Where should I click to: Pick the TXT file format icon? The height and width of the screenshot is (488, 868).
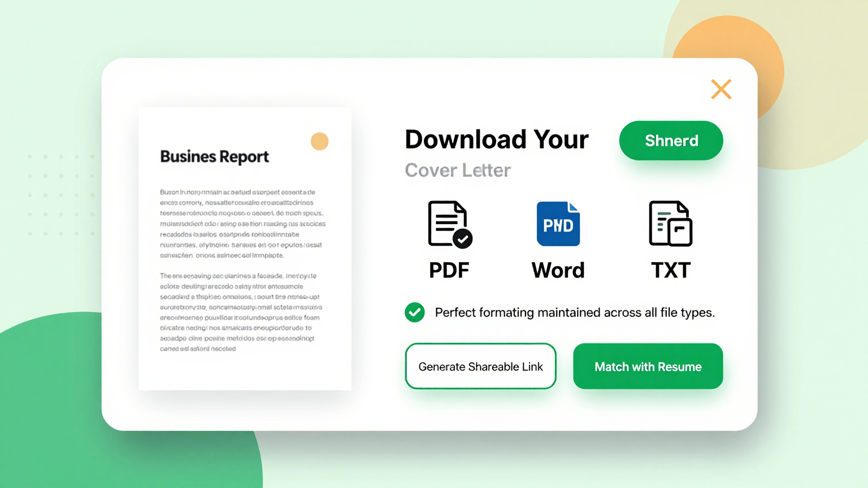[x=671, y=224]
